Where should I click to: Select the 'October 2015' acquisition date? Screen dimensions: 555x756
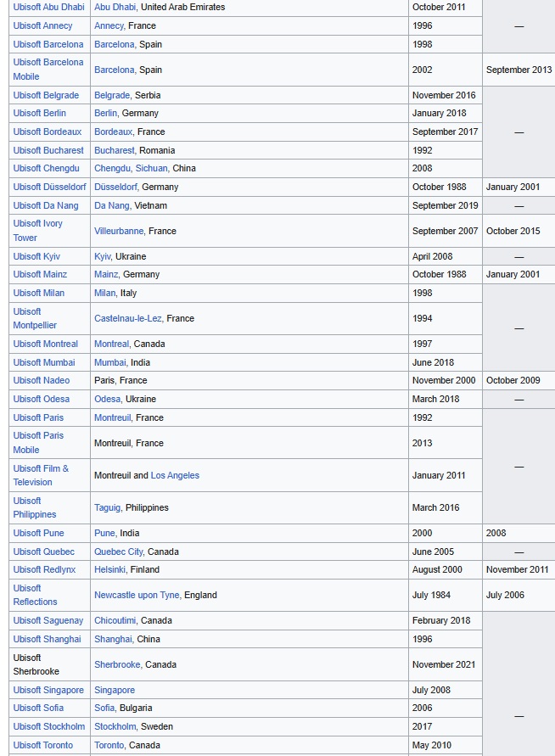513,231
